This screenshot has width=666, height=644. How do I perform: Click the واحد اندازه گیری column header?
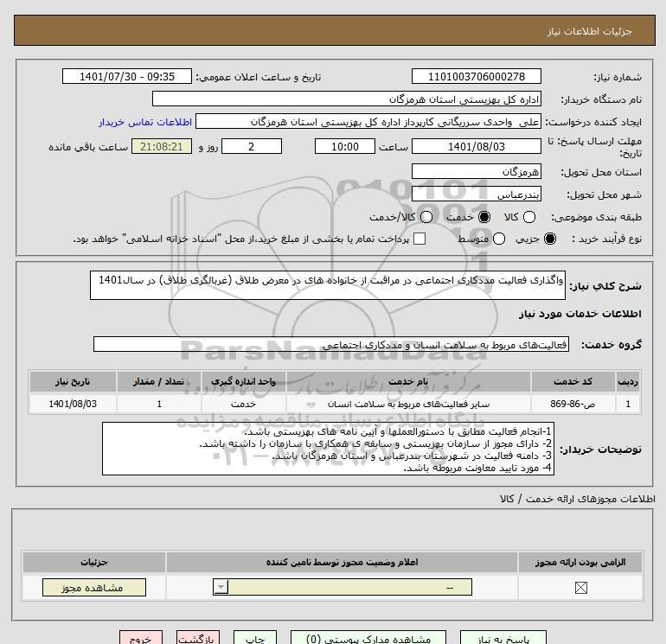pyautogui.click(x=243, y=381)
